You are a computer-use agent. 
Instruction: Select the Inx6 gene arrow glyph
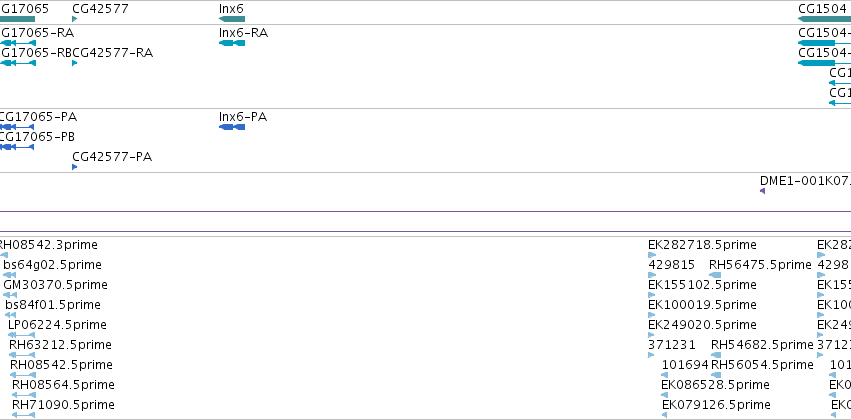(x=232, y=19)
